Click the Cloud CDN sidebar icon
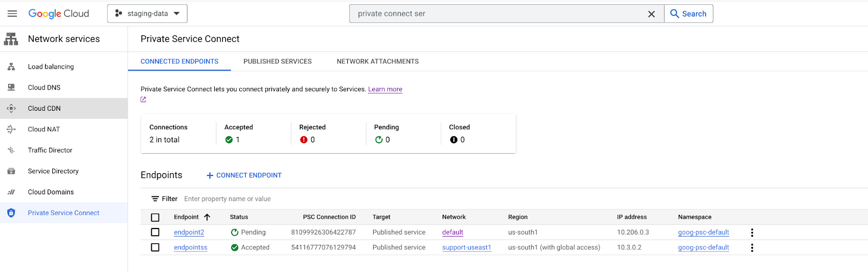 tap(11, 109)
